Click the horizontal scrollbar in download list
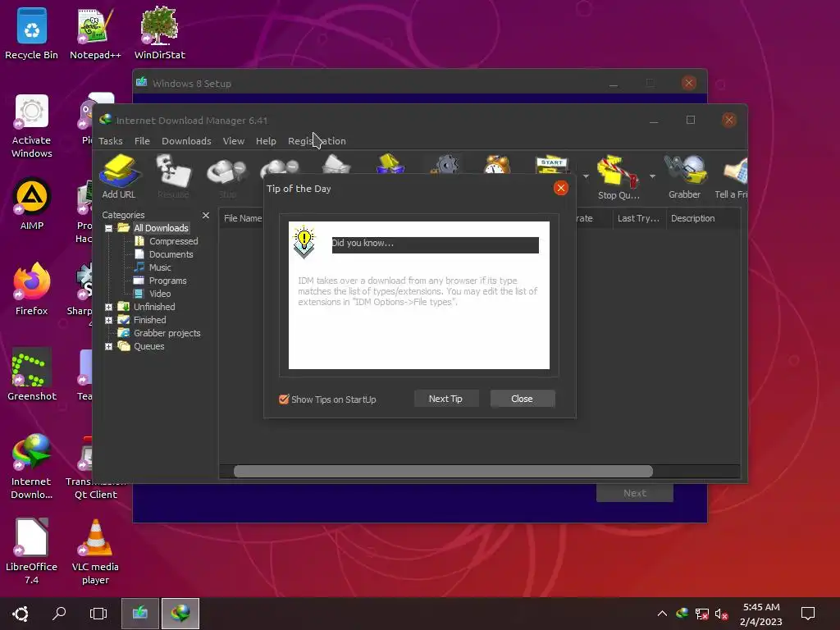 [x=443, y=472]
